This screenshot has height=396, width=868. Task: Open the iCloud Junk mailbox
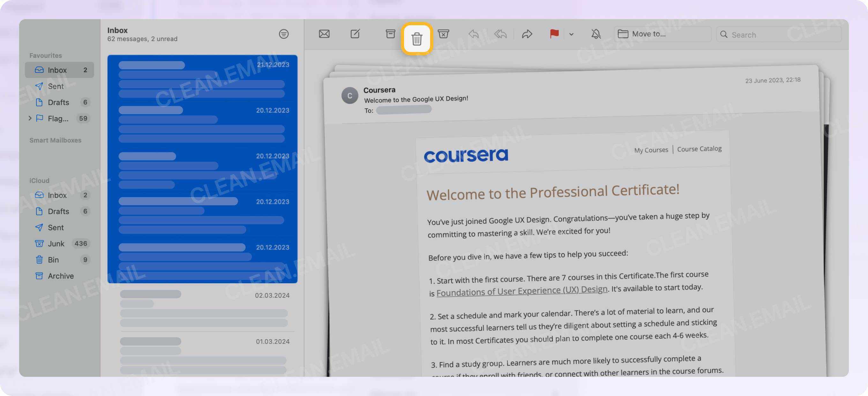coord(56,244)
